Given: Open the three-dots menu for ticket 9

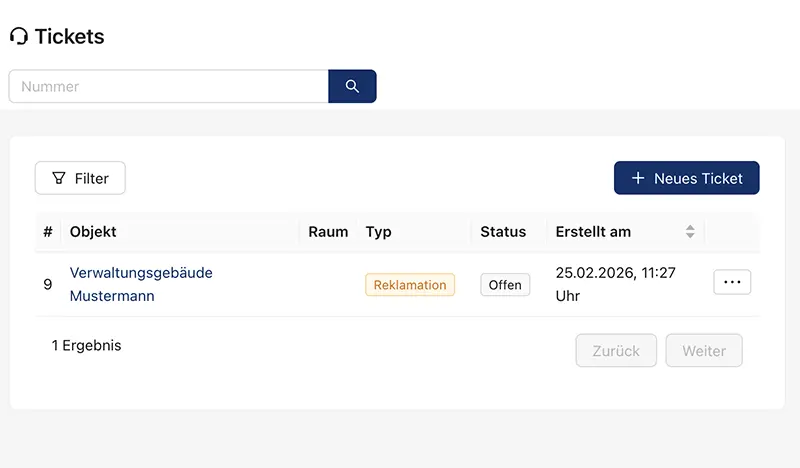Looking at the screenshot, I should (732, 283).
